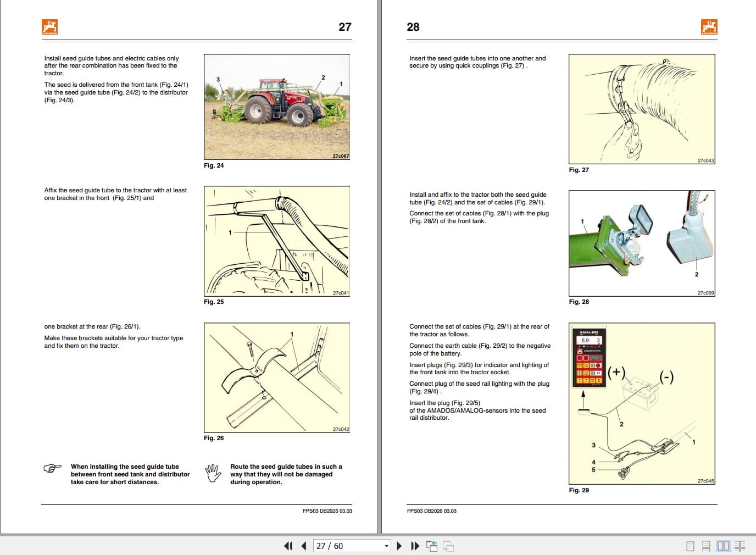Click the "Connect the earth cable" paragraph
This screenshot has width=756, height=555.
click(480, 349)
